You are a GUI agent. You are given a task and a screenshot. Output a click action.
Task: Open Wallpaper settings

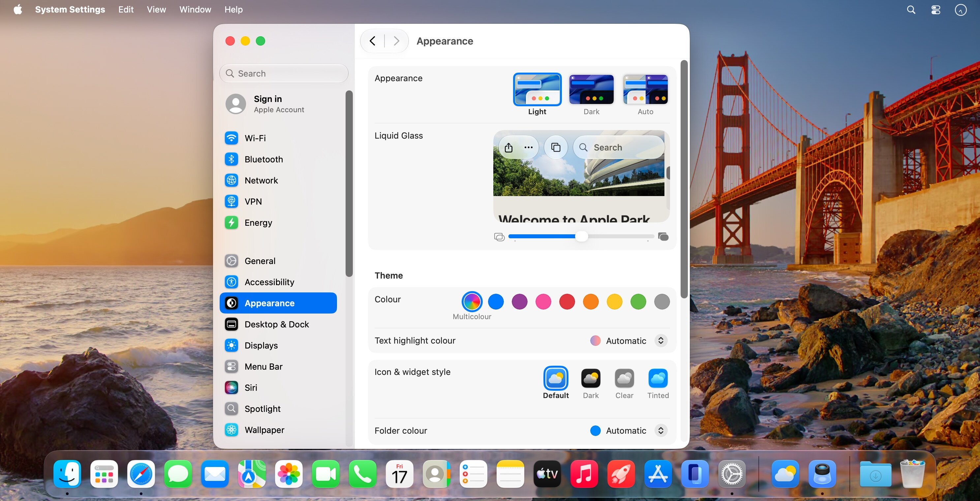click(x=278, y=430)
